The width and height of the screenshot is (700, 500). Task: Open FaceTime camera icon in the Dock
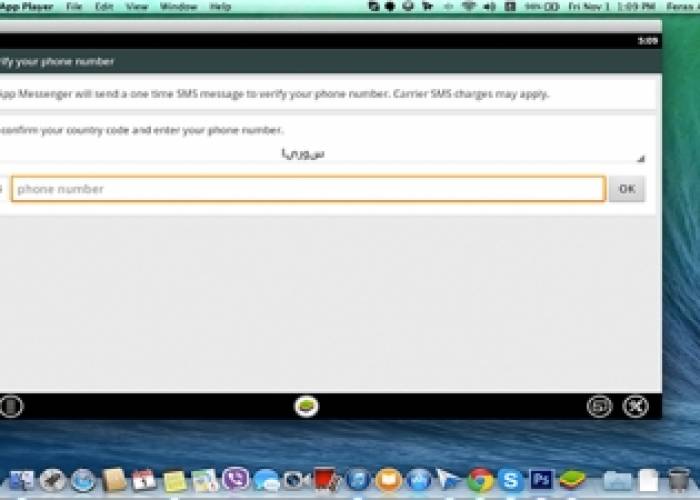click(x=296, y=481)
